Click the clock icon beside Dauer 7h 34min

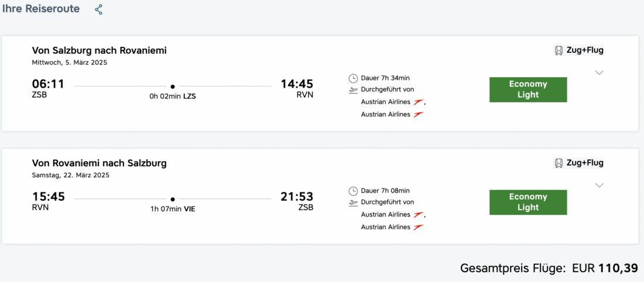(353, 78)
